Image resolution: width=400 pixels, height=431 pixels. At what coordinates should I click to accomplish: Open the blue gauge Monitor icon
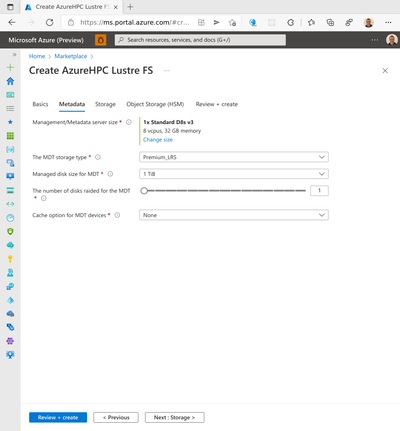tap(10, 218)
